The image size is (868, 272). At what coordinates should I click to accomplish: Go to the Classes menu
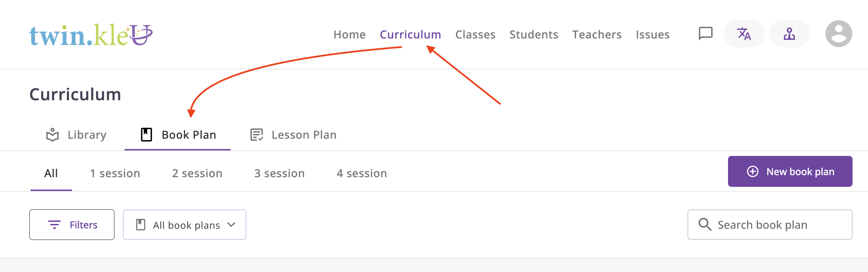[x=475, y=34]
